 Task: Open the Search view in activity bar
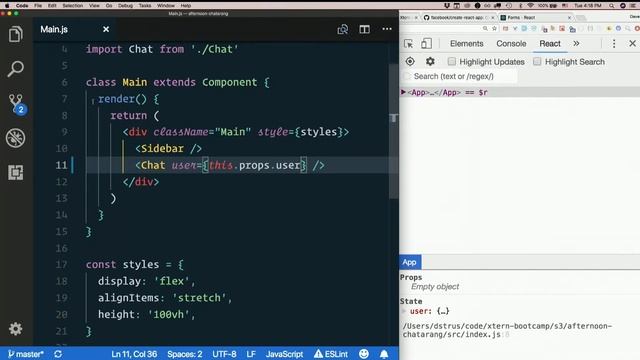pyautogui.click(x=16, y=69)
